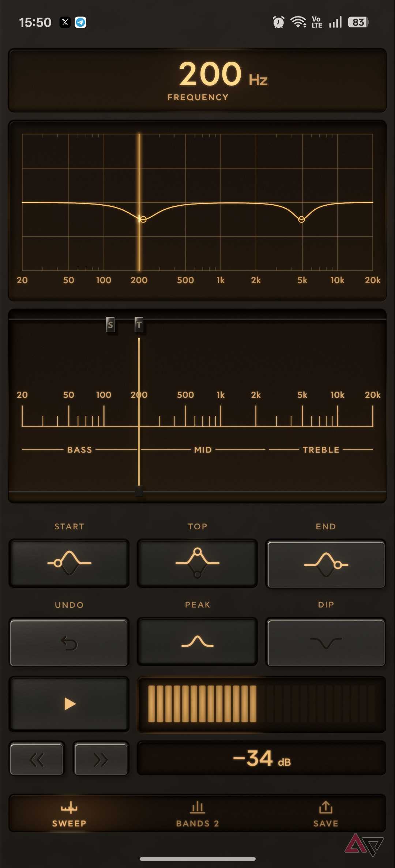The width and height of the screenshot is (395, 868).
Task: Open the X notification icon
Action: click(x=65, y=22)
